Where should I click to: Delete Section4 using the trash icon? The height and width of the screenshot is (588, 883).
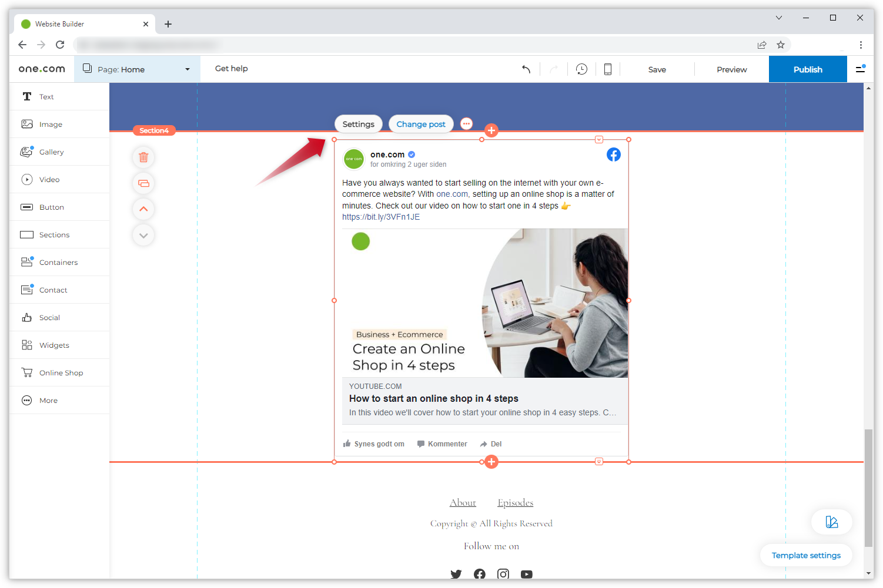coord(143,157)
